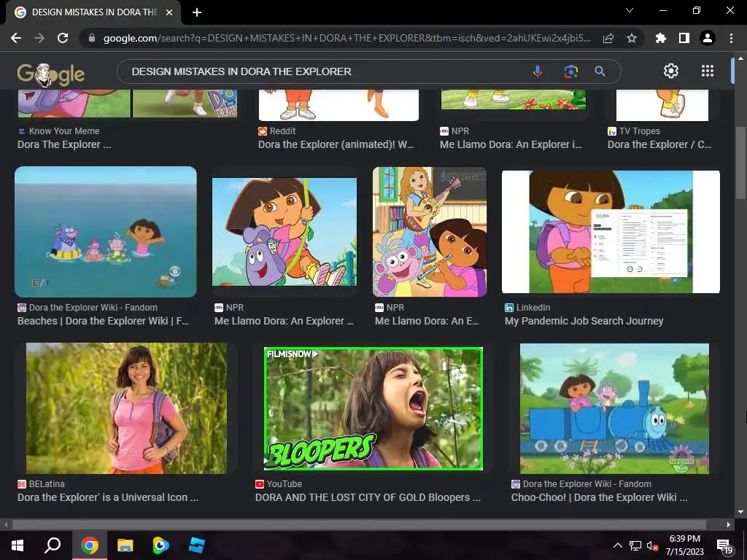Open a new browser tab with plus
Image resolution: width=747 pixels, height=560 pixels.
197,12
